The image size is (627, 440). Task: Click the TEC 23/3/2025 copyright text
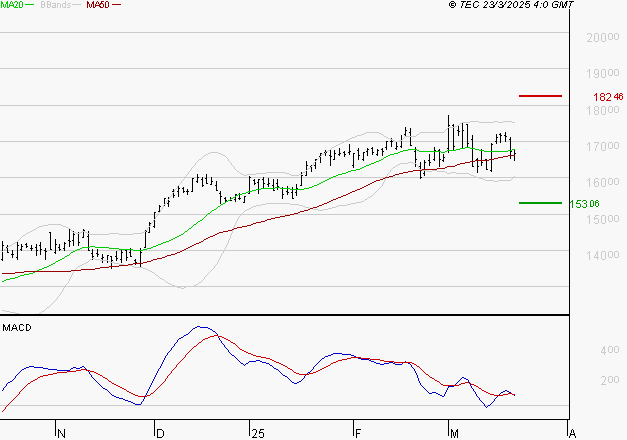click(x=511, y=5)
